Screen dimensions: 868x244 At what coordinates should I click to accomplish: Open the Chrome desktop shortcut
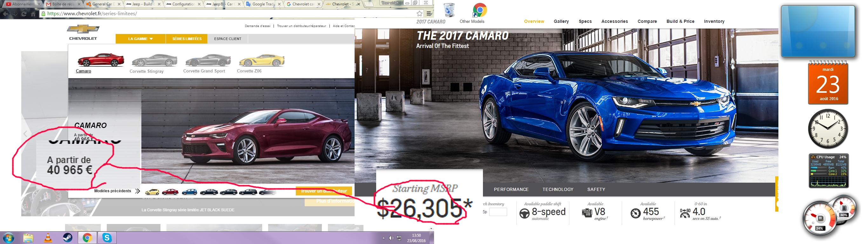click(479, 10)
